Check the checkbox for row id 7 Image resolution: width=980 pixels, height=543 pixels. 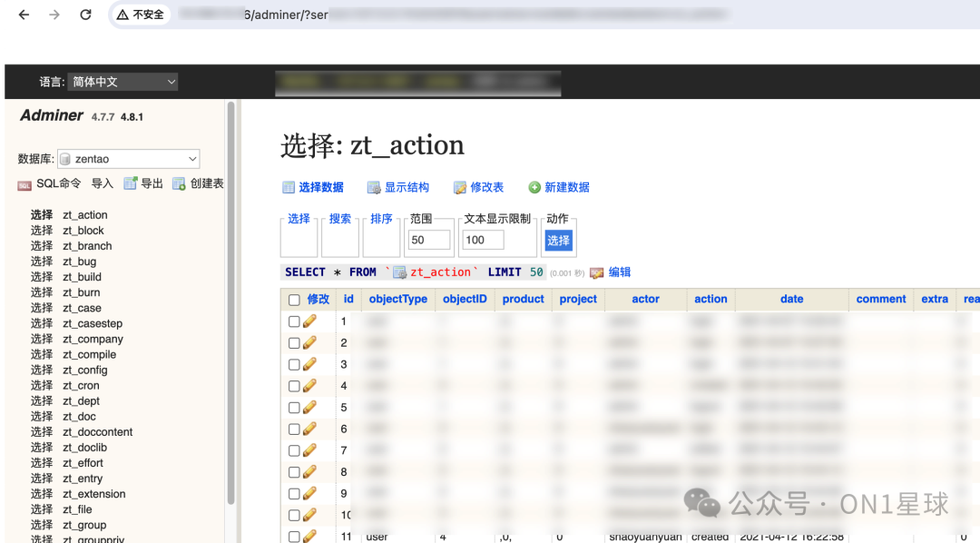pos(294,450)
